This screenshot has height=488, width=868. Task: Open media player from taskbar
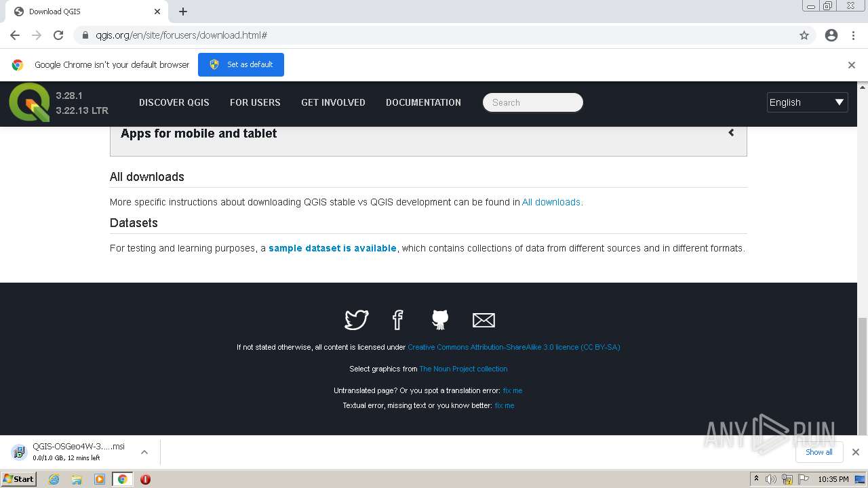coord(100,479)
